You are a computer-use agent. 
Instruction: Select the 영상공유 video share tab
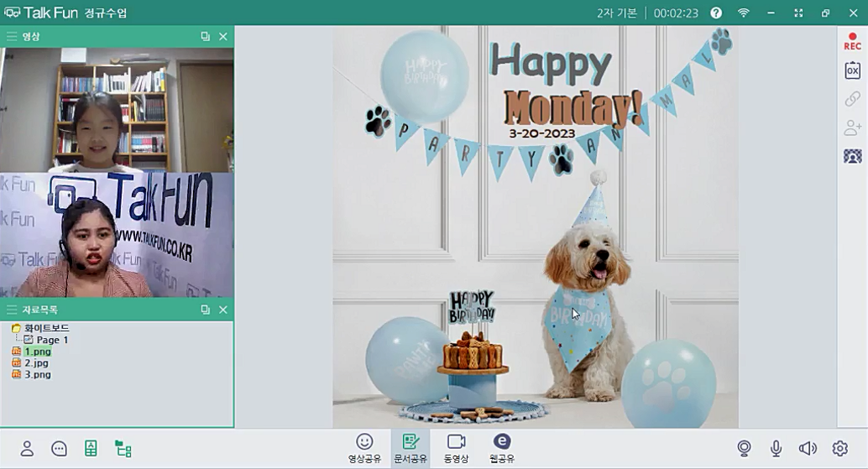tap(364, 448)
